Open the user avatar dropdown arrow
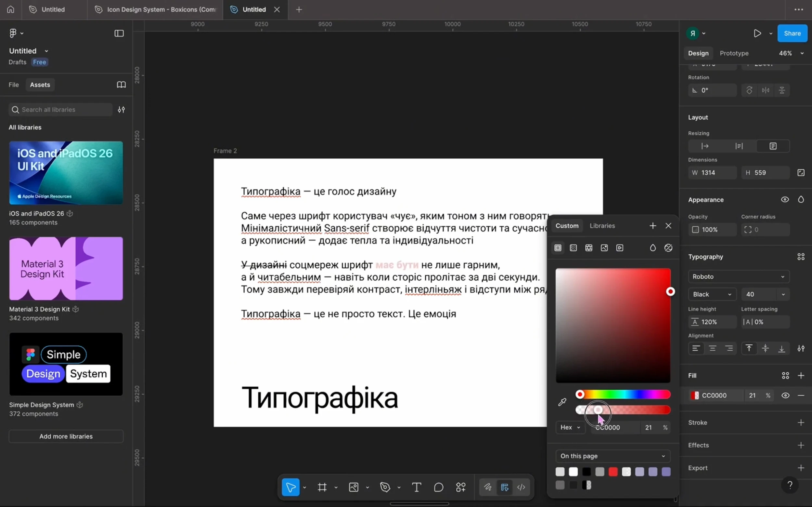This screenshot has height=507, width=812. pos(703,33)
